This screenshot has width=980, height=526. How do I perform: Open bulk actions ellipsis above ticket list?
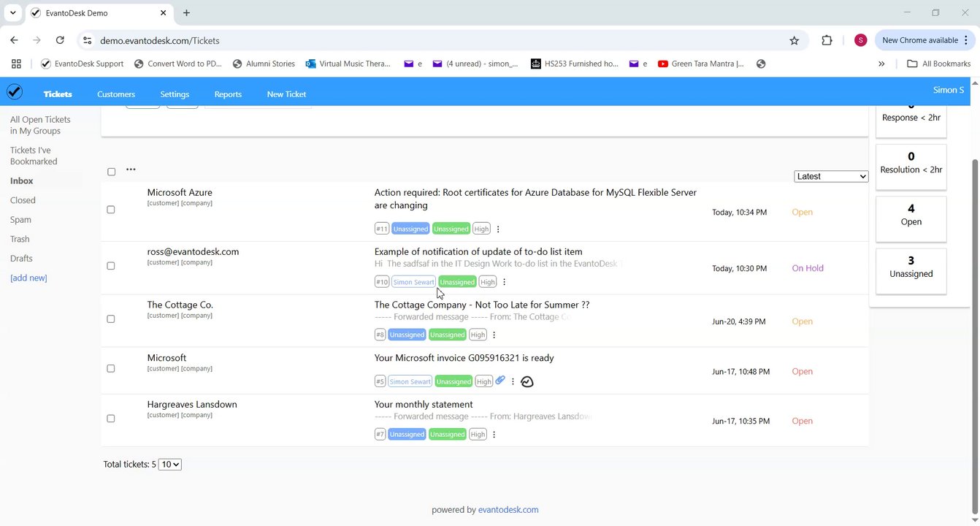coord(131,169)
